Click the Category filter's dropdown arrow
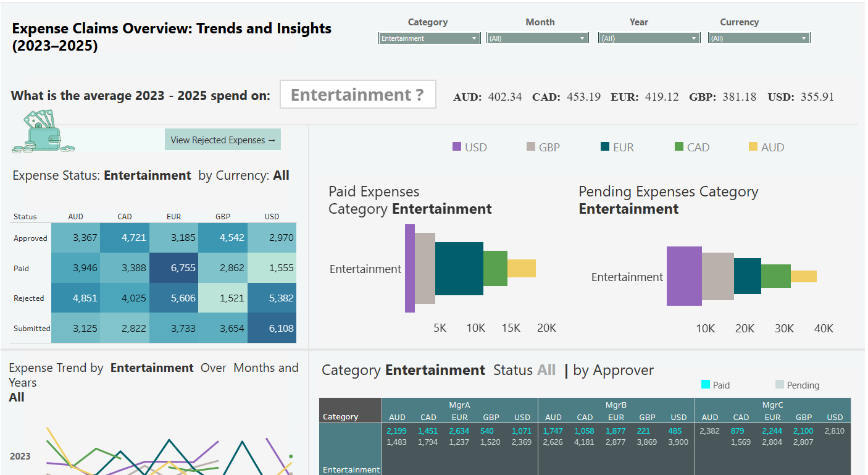This screenshot has height=475, width=868. [475, 38]
